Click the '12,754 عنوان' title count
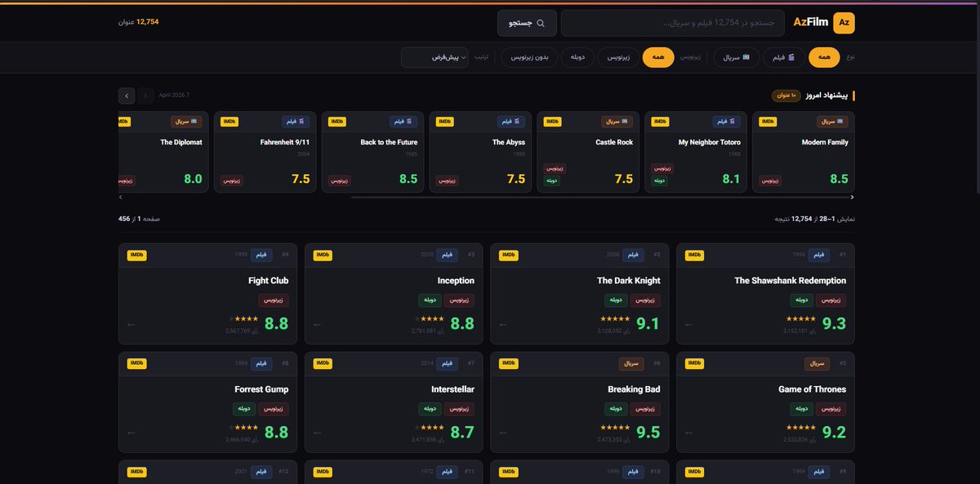Screen dimensions: 980x484 138,22
